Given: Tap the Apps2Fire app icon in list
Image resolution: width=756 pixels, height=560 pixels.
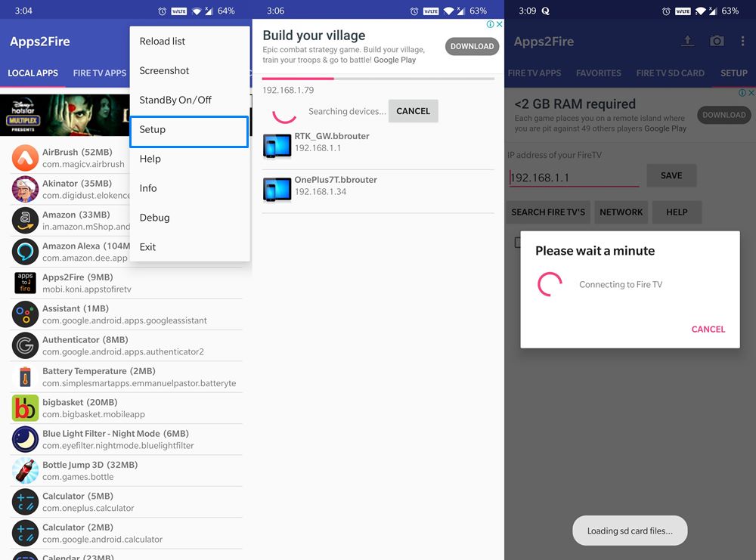Looking at the screenshot, I should tap(25, 283).
